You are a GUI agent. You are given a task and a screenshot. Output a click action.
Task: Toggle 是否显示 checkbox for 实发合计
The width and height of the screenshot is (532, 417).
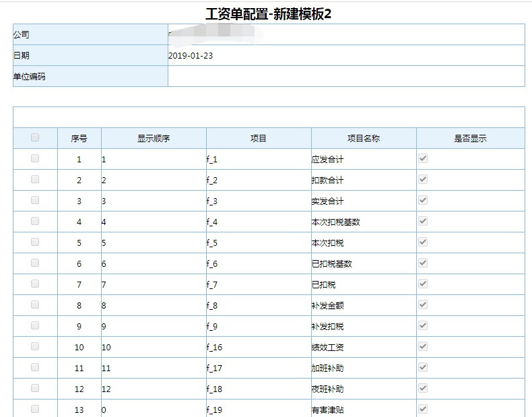point(423,200)
